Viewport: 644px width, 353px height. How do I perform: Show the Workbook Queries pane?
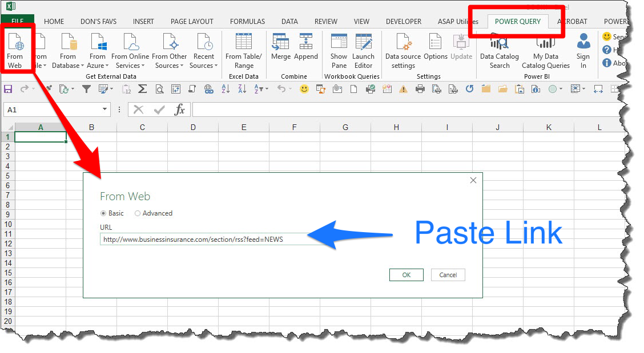pyautogui.click(x=339, y=50)
